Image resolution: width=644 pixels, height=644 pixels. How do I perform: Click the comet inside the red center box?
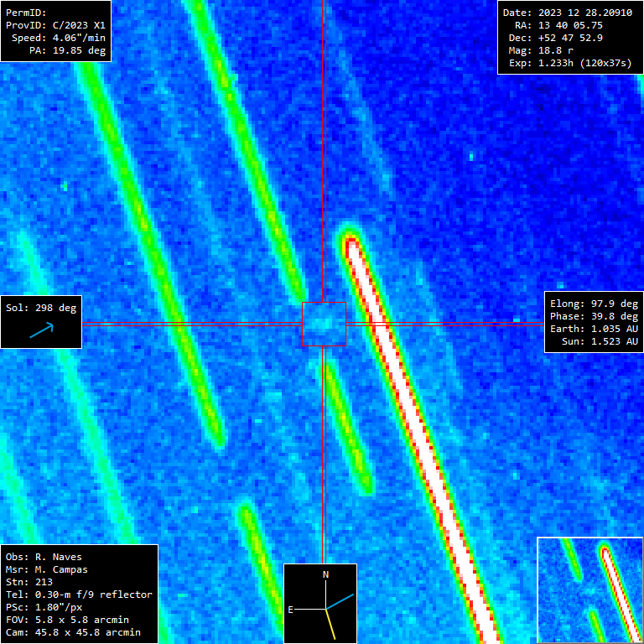pos(322,324)
